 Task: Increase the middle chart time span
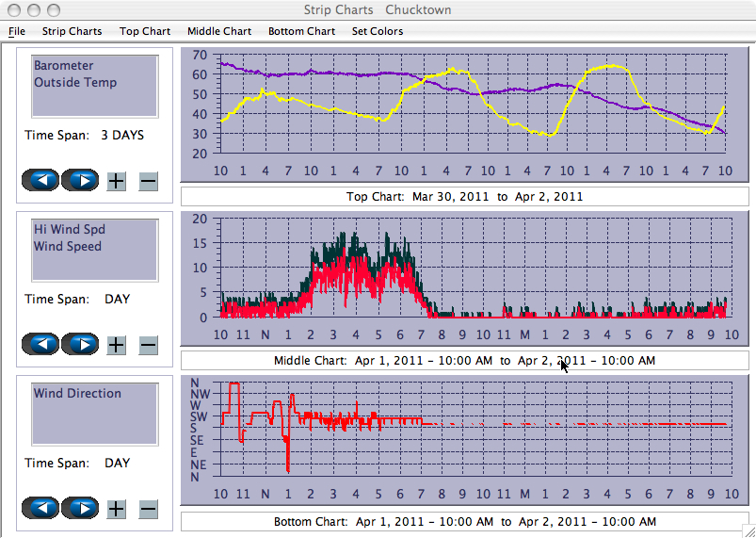[x=116, y=345]
